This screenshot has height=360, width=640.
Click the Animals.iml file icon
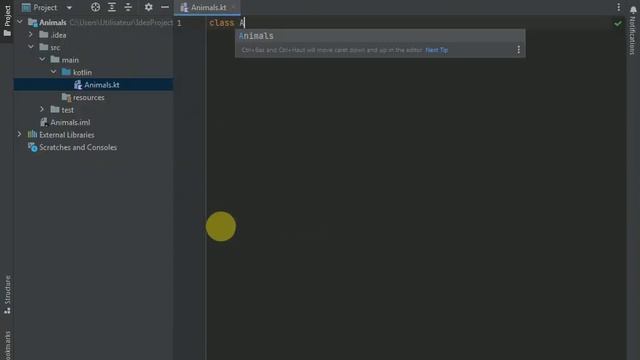[44, 122]
